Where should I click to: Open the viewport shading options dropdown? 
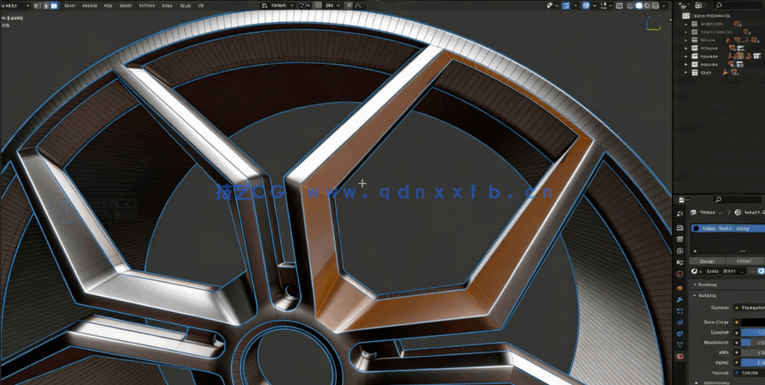tap(664, 5)
